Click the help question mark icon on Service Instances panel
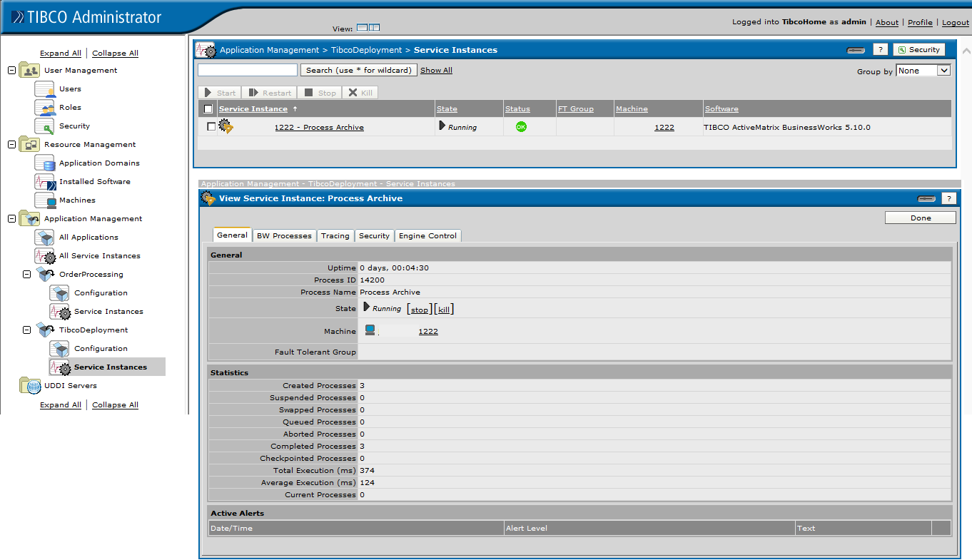The height and width of the screenshot is (560, 972). point(880,49)
